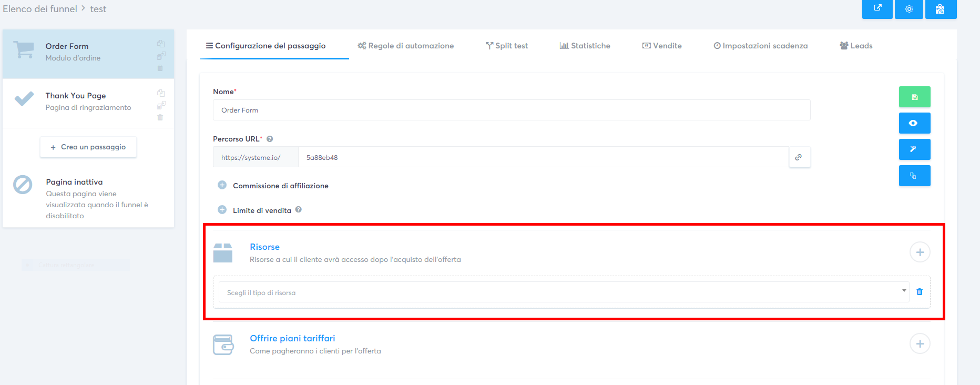980x385 pixels.
Task: Click the Commissione di affiliazione label
Action: point(281,186)
